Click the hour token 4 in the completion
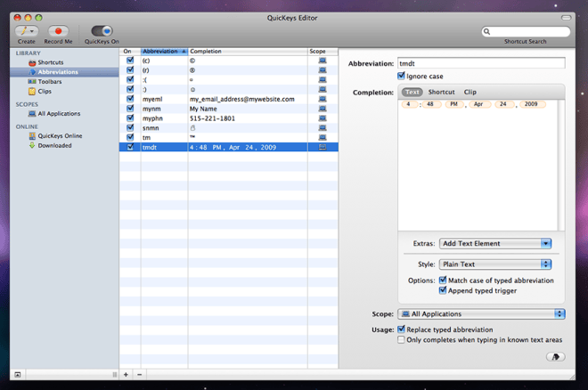 [x=408, y=104]
